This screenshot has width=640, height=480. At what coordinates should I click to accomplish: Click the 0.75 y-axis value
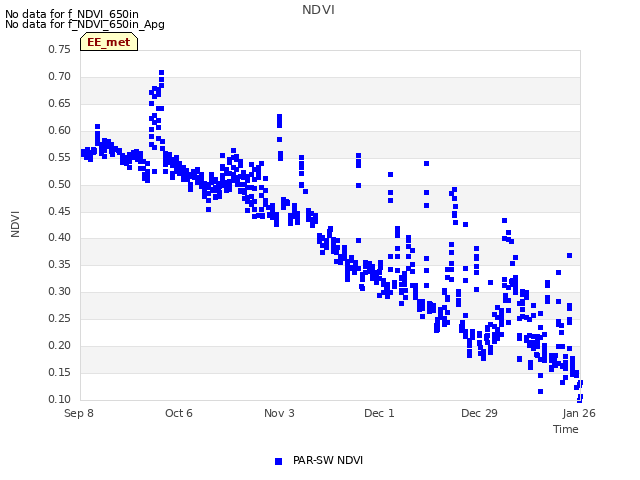click(60, 49)
